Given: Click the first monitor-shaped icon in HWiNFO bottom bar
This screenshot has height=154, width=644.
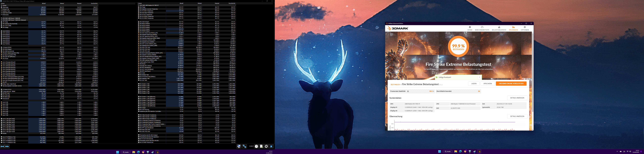Looking at the screenshot, I should (239, 147).
